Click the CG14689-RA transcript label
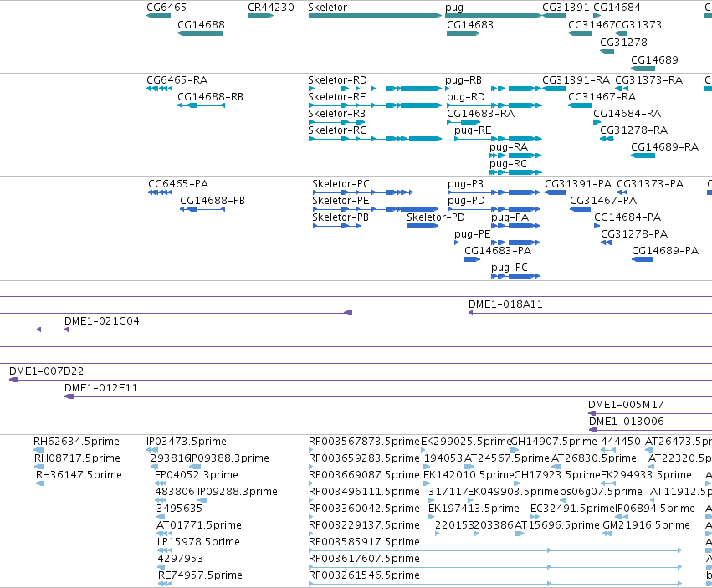 pos(664,147)
